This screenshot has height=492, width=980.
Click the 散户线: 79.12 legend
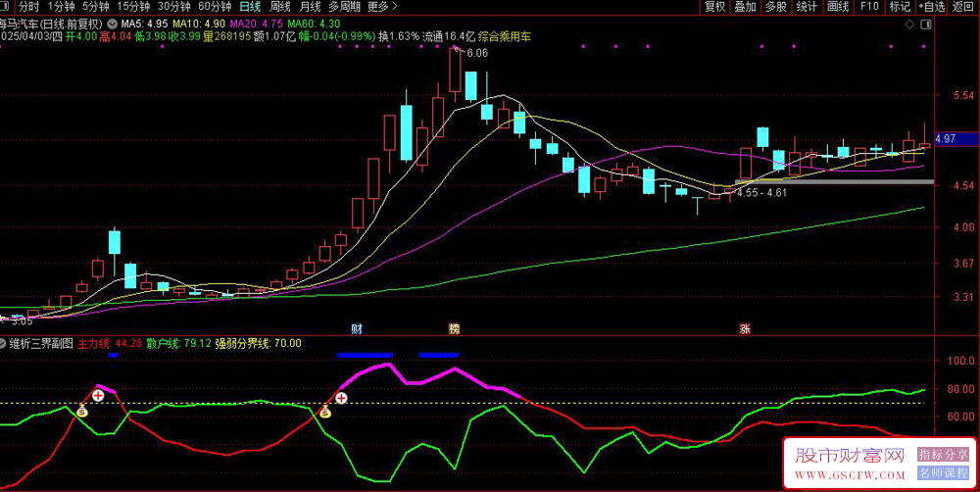tap(178, 343)
